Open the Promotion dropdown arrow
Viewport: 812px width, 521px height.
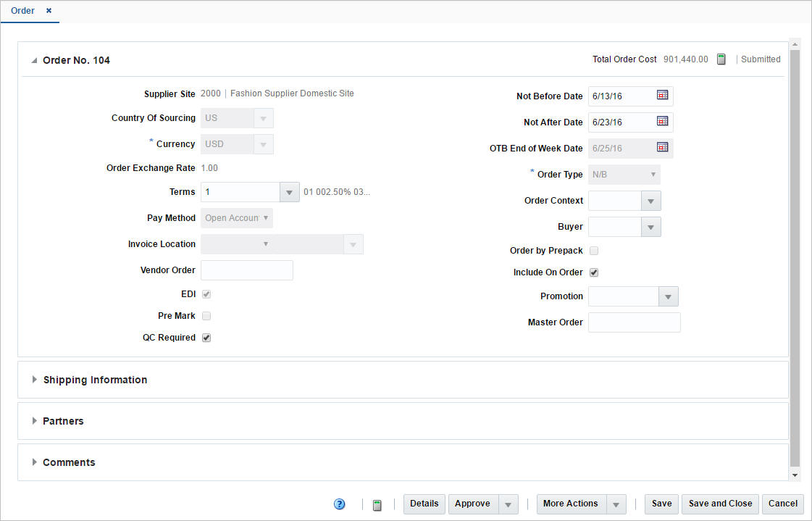pos(668,297)
